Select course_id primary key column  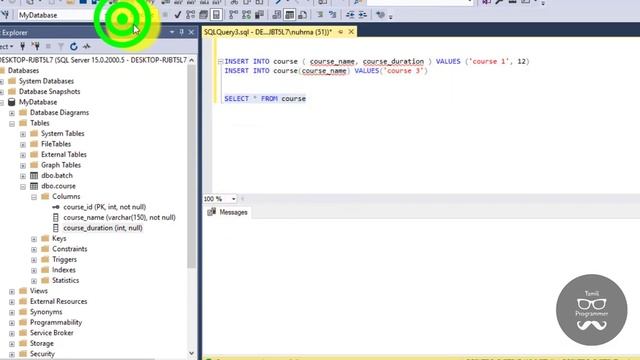click(x=104, y=207)
